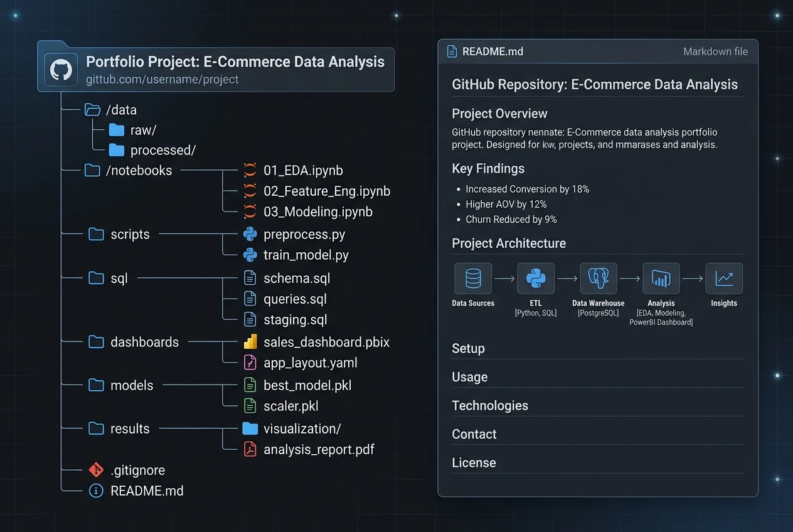Click the models folder icon
The image size is (793, 532).
[96, 385]
